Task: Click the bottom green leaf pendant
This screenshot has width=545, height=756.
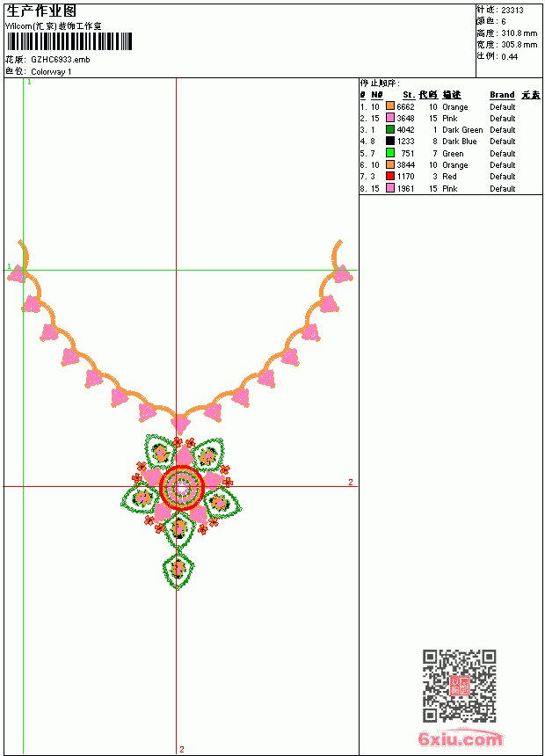Action: (178, 569)
